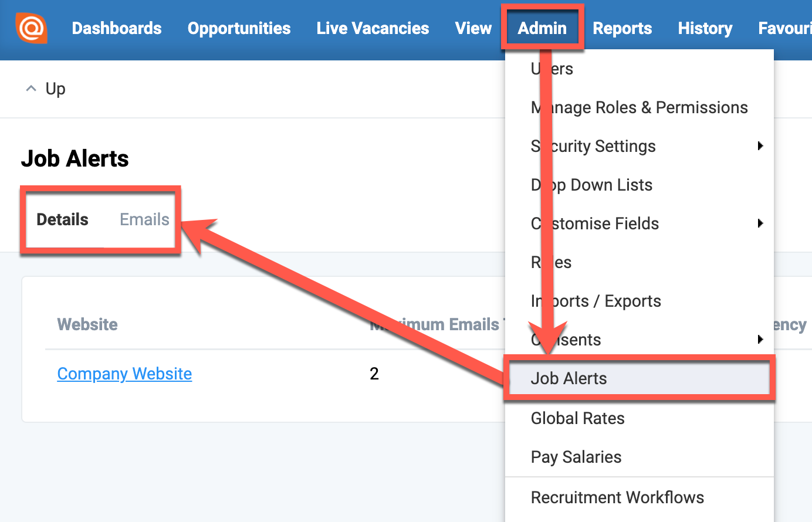Select the Details tab
Image resolution: width=812 pixels, height=522 pixels.
62,219
